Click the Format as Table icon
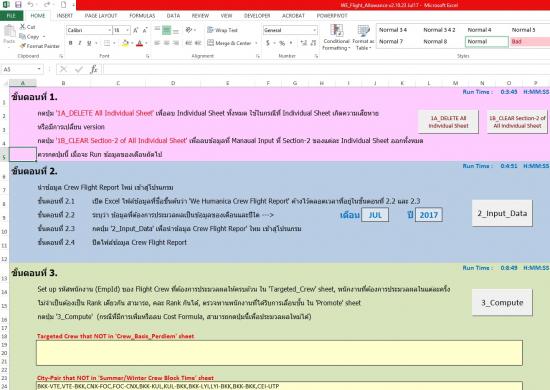The image size is (550, 390). [363, 38]
